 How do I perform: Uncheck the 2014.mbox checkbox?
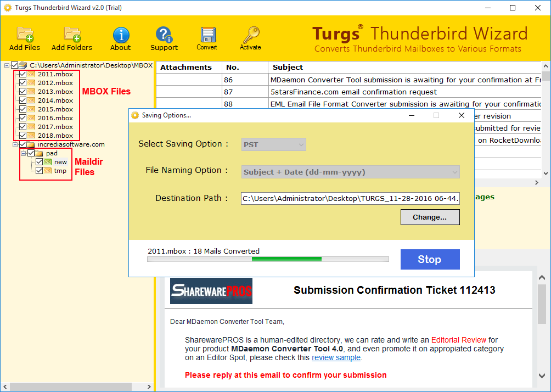(x=23, y=100)
